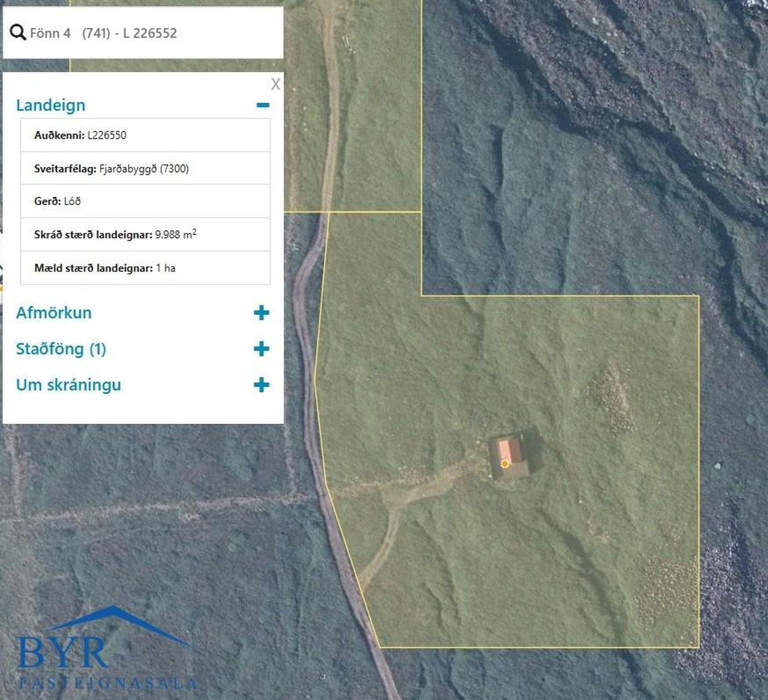Click the magnifier search icon
Screen dimensions: 768x700
(17, 33)
